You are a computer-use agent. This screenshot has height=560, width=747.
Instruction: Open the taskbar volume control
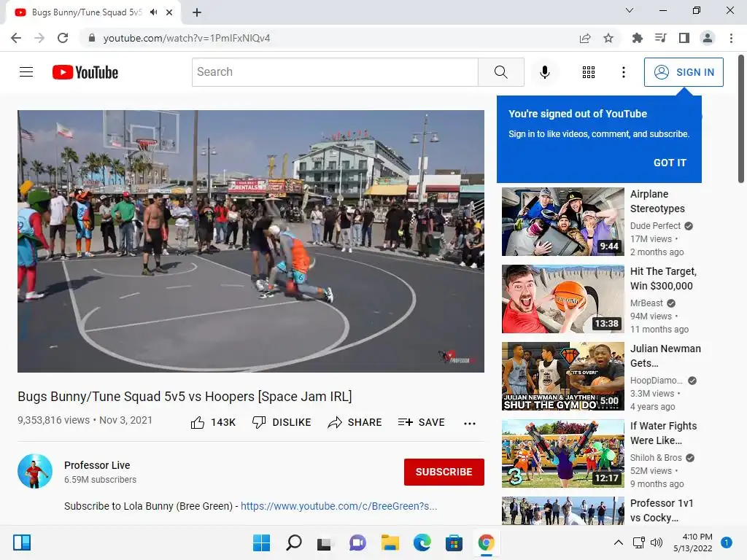(x=657, y=542)
